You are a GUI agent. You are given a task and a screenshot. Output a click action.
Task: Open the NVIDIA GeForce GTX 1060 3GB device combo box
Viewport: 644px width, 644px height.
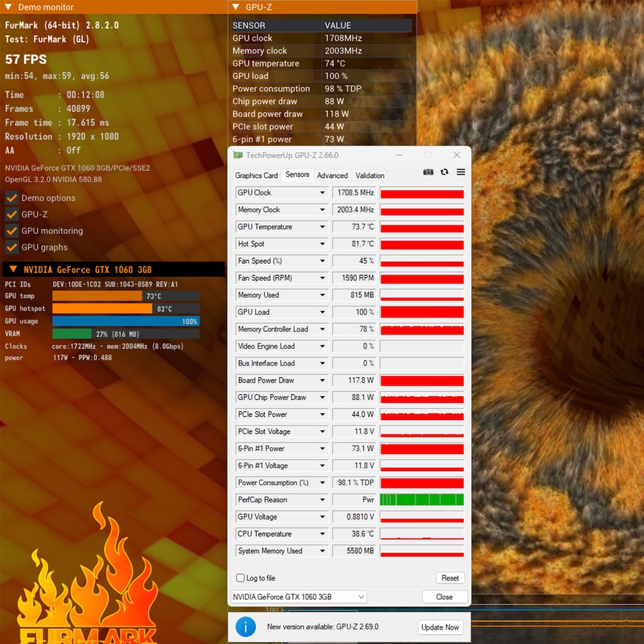tap(299, 597)
